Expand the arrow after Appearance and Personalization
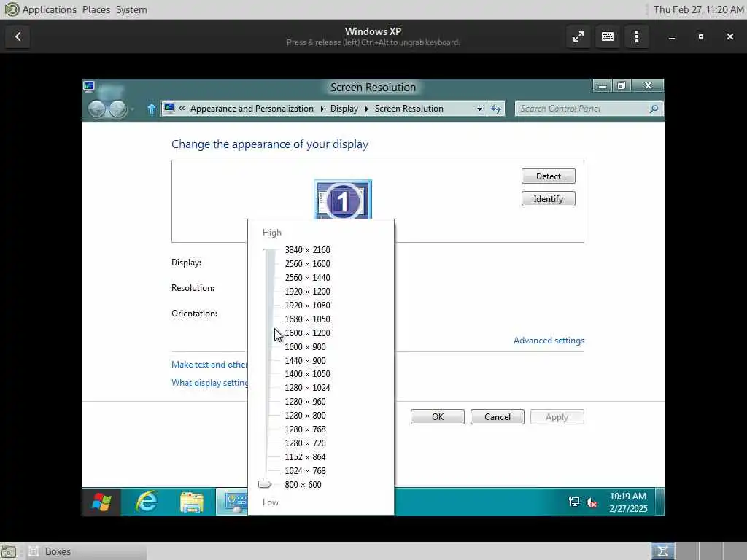The image size is (747, 560). click(x=322, y=109)
